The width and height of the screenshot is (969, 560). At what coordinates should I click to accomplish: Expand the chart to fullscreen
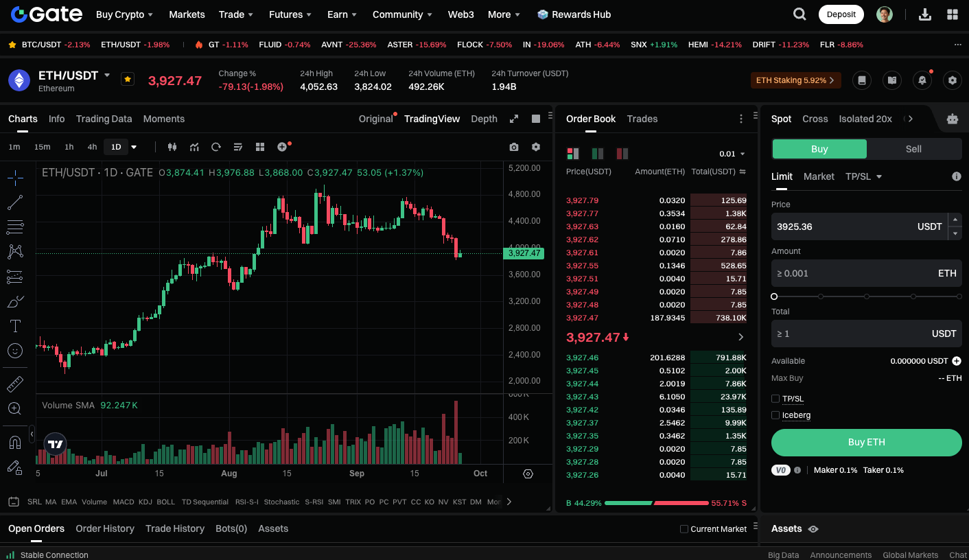(514, 119)
